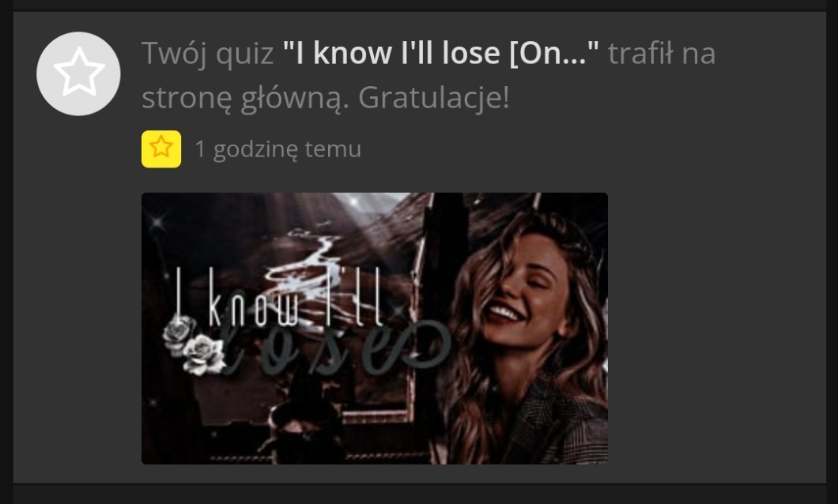This screenshot has height=504, width=838.
Task: Click the white roses on the cover image
Action: 194,345
